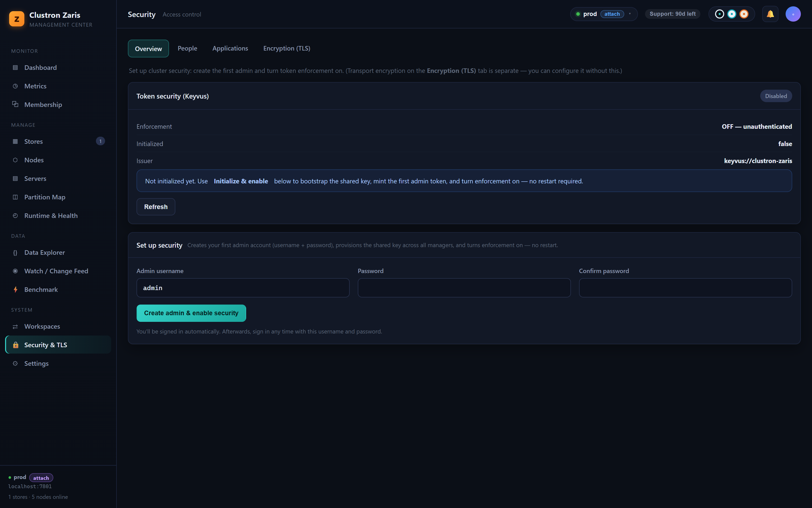Click the Disabled status badge
The width and height of the screenshot is (812, 508).
click(776, 96)
